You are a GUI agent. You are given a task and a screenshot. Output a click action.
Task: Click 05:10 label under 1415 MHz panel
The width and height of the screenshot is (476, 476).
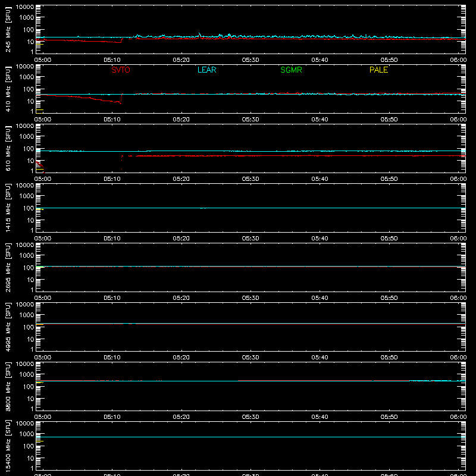click(x=112, y=239)
